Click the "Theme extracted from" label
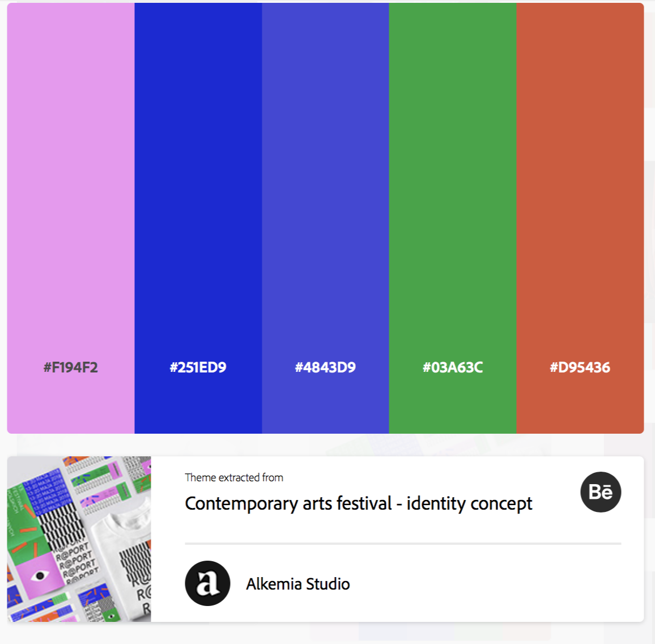The height and width of the screenshot is (644, 655). 234,477
